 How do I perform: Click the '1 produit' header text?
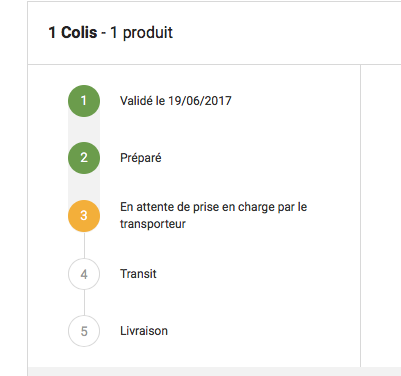[141, 33]
